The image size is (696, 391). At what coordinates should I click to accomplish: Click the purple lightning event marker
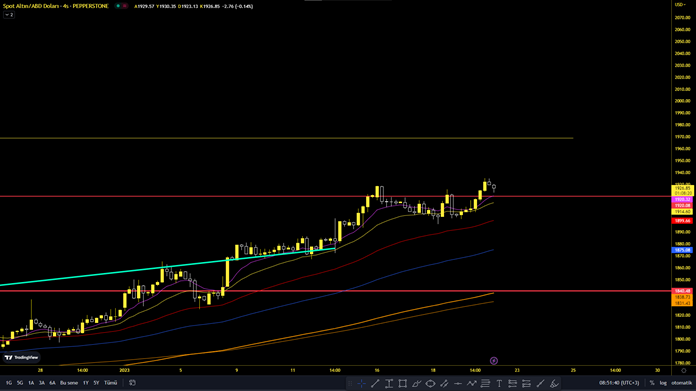pyautogui.click(x=494, y=361)
